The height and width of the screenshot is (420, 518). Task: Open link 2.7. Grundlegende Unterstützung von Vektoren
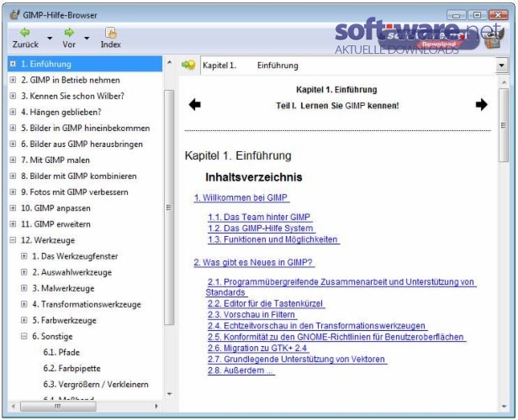pyautogui.click(x=297, y=360)
